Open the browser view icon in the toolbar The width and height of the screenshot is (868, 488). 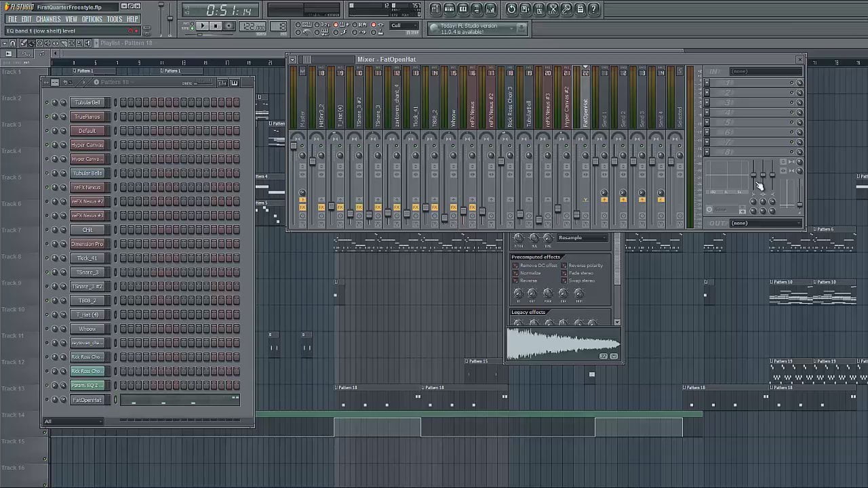point(476,9)
